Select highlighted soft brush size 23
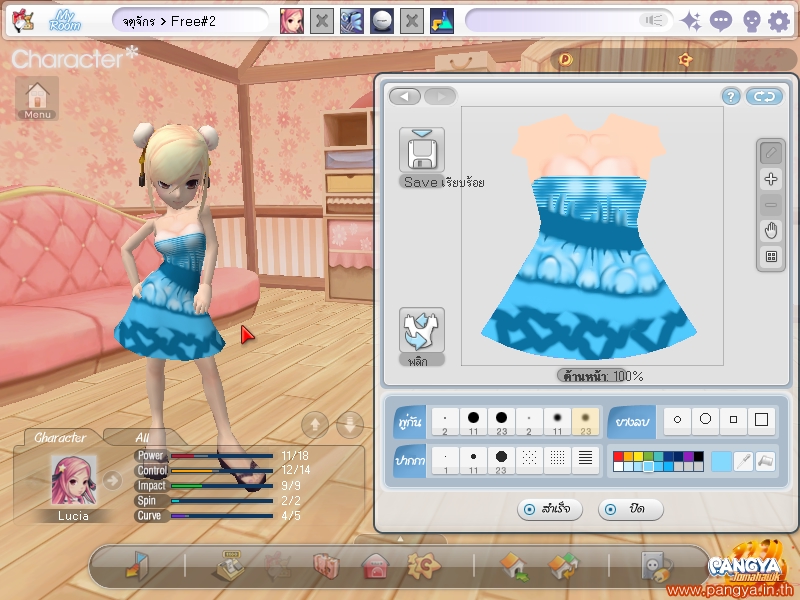 585,422
